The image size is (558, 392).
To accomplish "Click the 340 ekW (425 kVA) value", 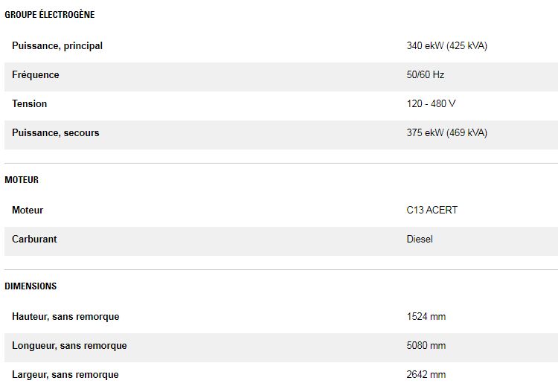I will [446, 46].
